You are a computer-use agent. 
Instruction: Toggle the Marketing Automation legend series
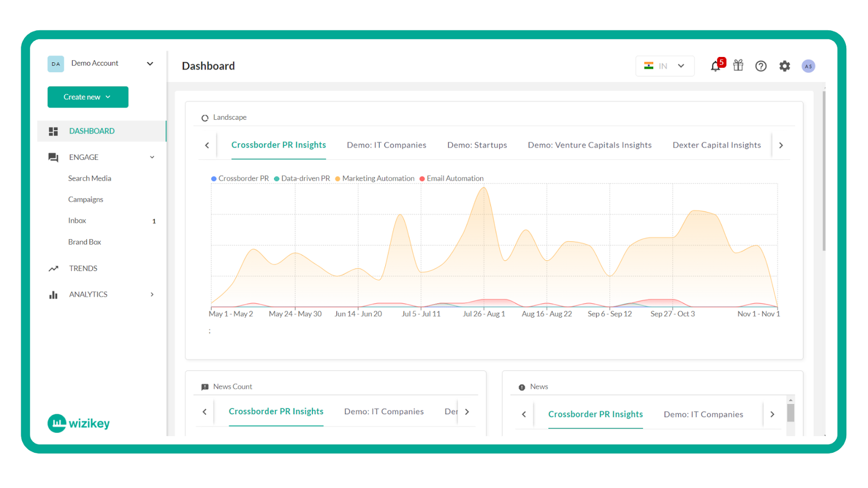375,178
